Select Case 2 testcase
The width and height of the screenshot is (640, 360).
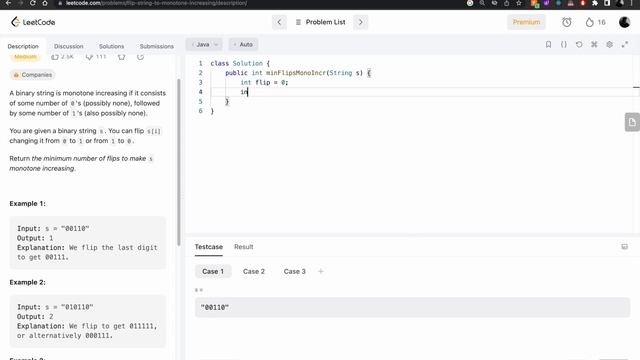tap(254, 271)
